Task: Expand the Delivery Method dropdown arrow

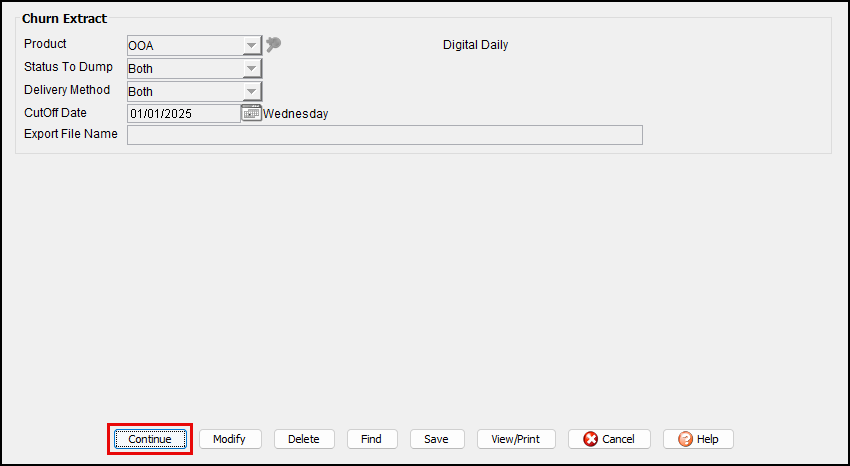Action: click(251, 92)
